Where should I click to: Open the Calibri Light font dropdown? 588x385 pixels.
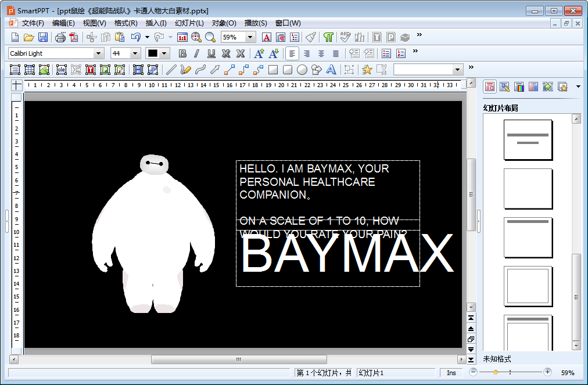(x=98, y=53)
